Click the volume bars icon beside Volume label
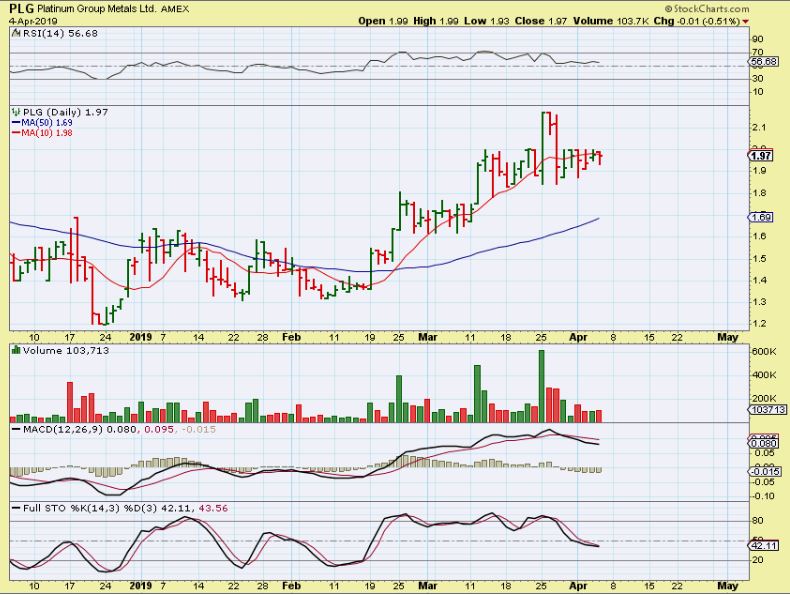The image size is (790, 595). point(16,350)
